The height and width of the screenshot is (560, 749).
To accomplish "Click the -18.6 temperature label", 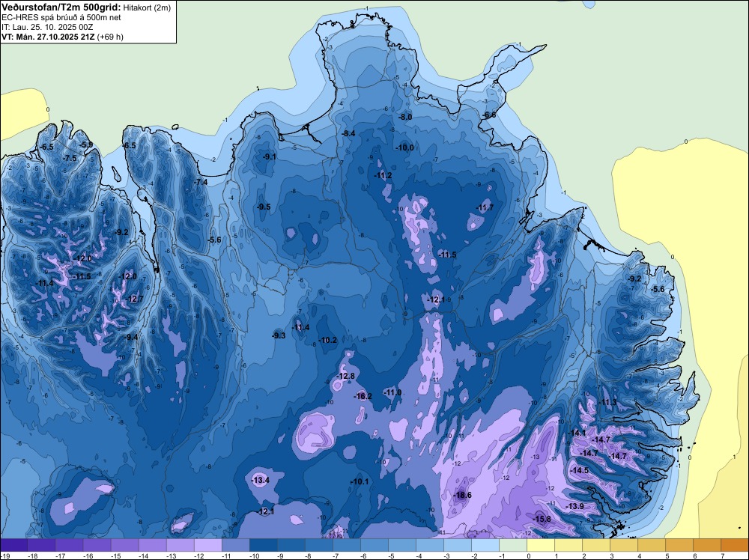I will coord(462,495).
